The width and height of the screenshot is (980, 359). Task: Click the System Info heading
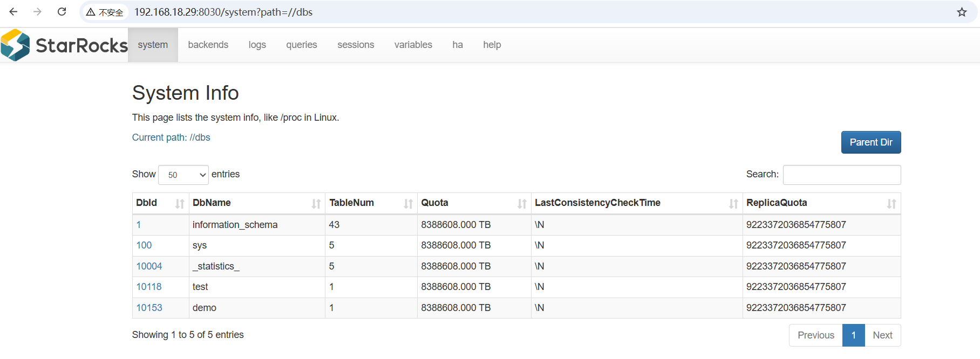pyautogui.click(x=185, y=93)
